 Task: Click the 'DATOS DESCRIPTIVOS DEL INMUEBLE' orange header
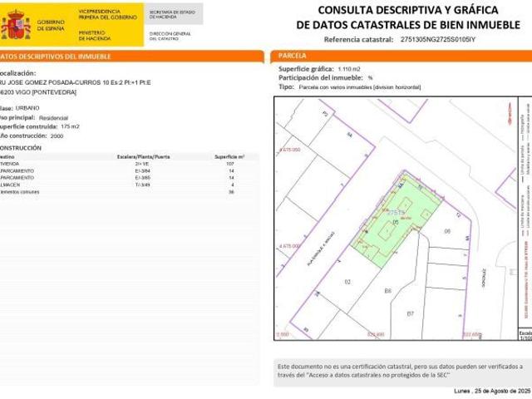pyautogui.click(x=131, y=57)
